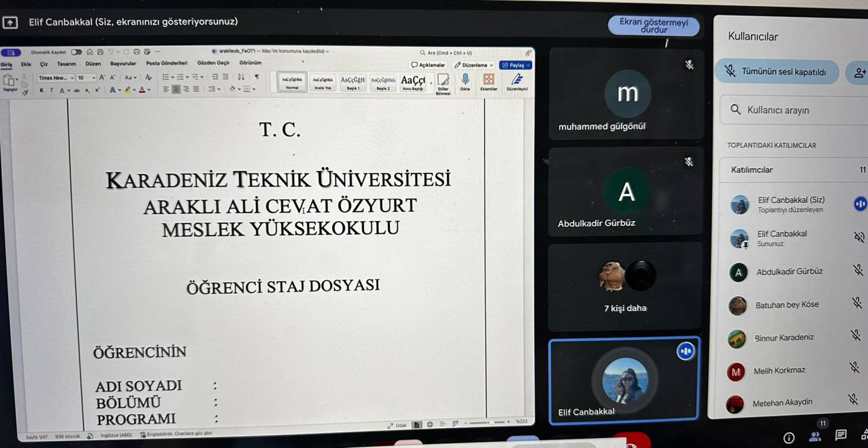The image size is (868, 448).
Task: Click the clear formatting icon
Action: [148, 78]
